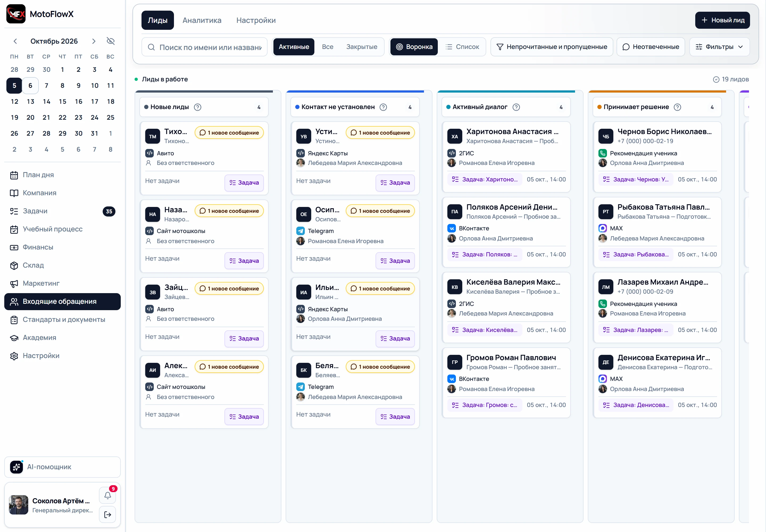Click the help icon next to Новые лиды
This screenshot has width=766, height=532.
click(x=198, y=107)
